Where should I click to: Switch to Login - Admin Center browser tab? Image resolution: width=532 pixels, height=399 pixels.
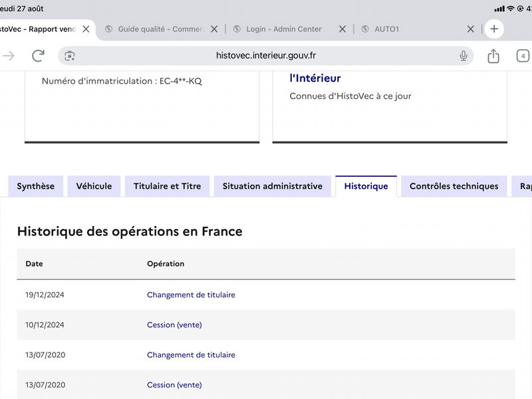tap(283, 29)
